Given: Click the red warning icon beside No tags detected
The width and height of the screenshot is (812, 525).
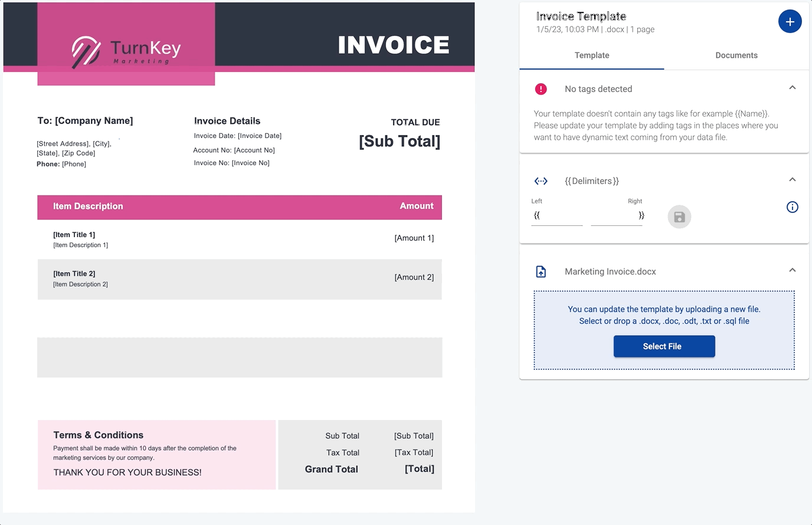Looking at the screenshot, I should 541,89.
